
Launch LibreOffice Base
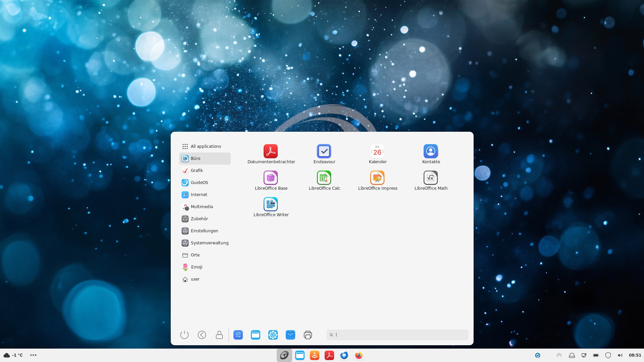coord(271,178)
